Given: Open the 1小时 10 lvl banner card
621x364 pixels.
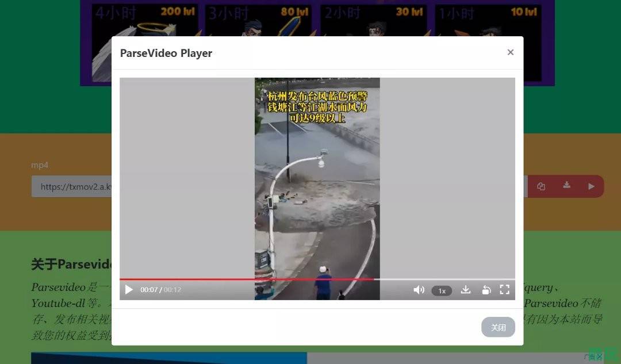Looking at the screenshot, I should 488,20.
